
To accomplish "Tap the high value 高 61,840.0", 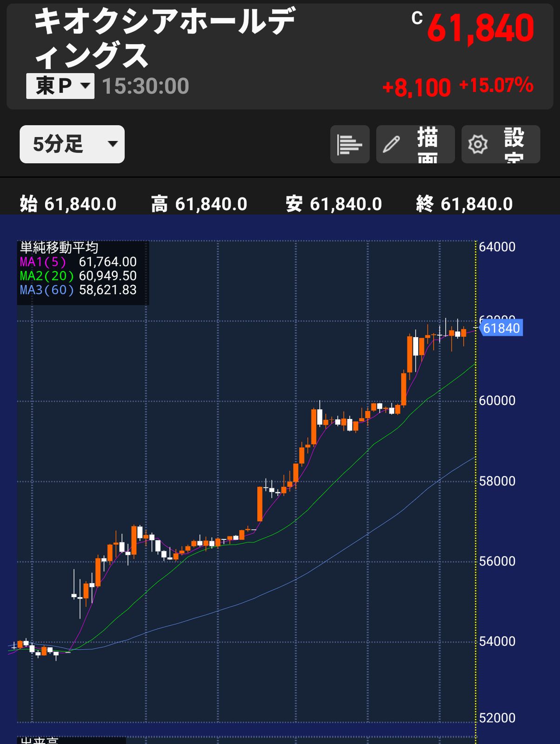I will [x=199, y=204].
